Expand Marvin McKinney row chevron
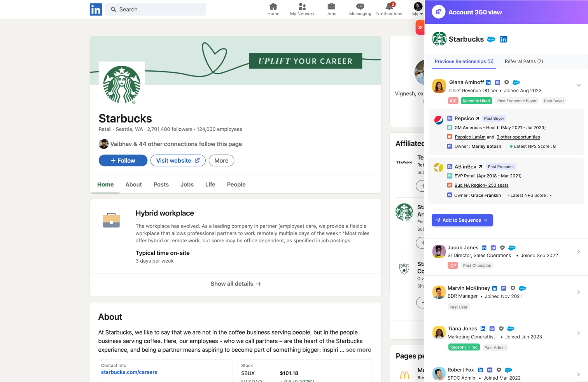The width and height of the screenshot is (588, 382). click(579, 292)
